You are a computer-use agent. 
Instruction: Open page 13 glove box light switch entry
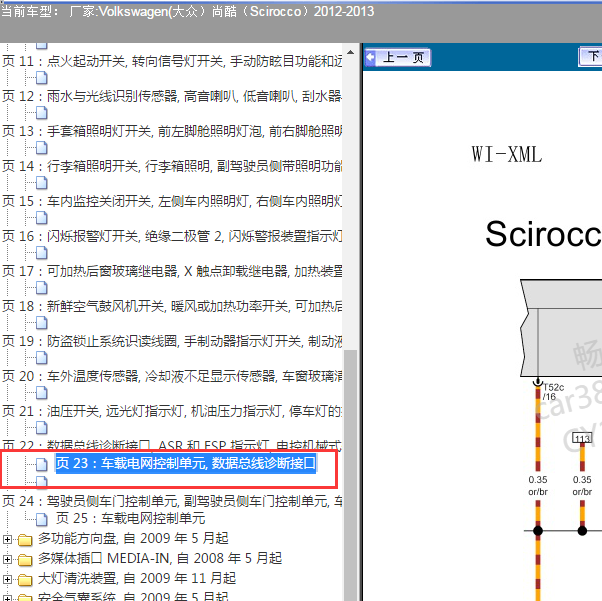pos(172,131)
